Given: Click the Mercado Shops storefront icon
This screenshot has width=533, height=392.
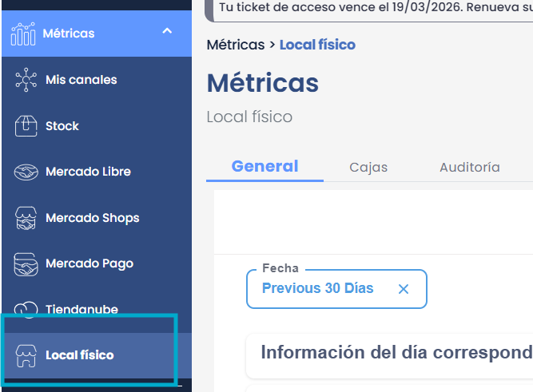Looking at the screenshot, I should click(26, 218).
